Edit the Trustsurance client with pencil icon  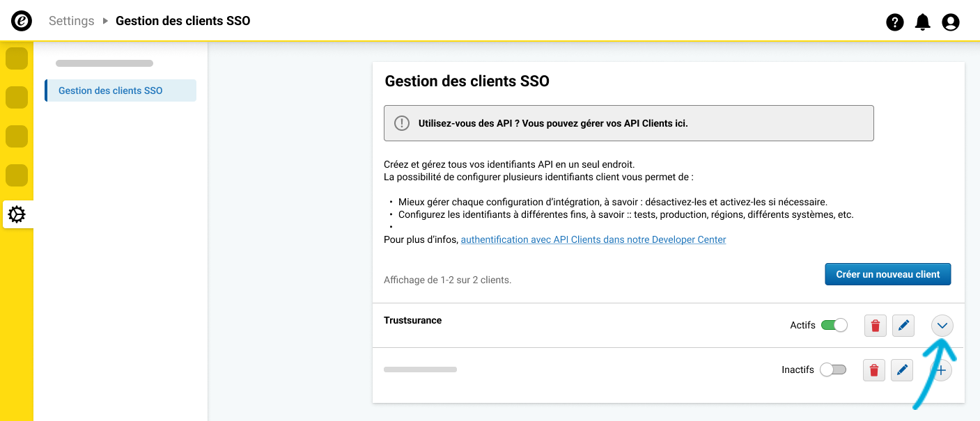click(903, 326)
